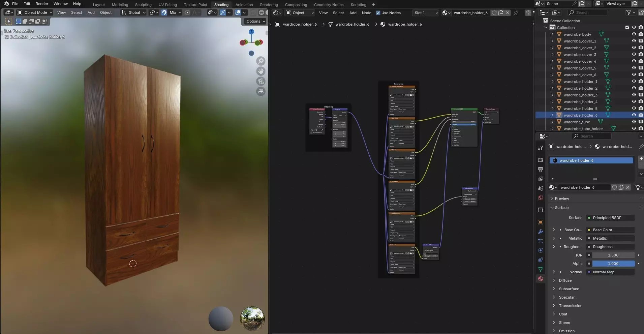Click the Base Color linked input button
Viewport: 644px width, 334px height.
pos(610,230)
